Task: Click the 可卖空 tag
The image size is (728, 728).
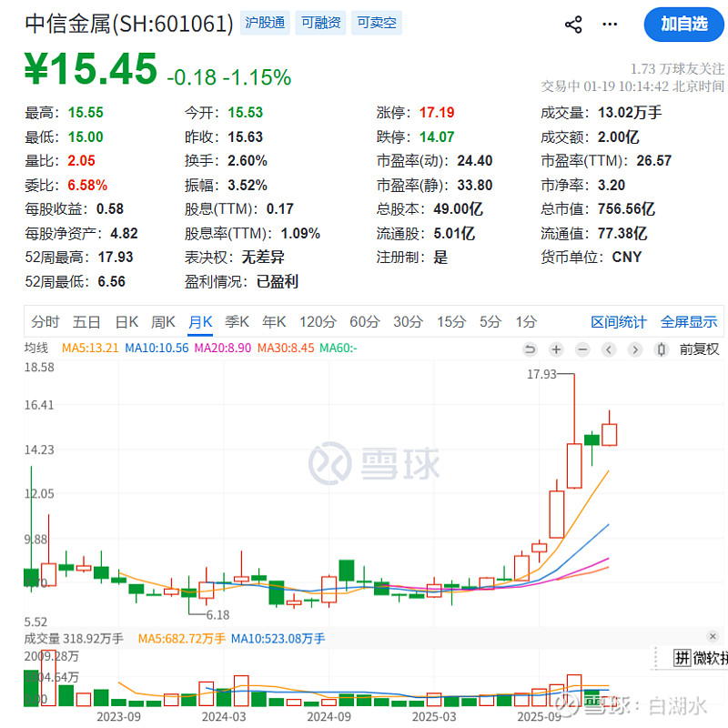Action: coord(377,23)
